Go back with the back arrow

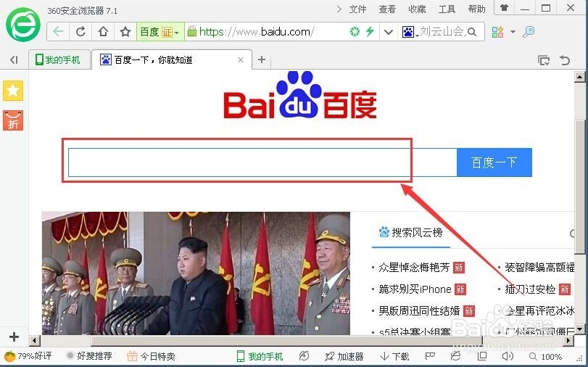coord(58,31)
